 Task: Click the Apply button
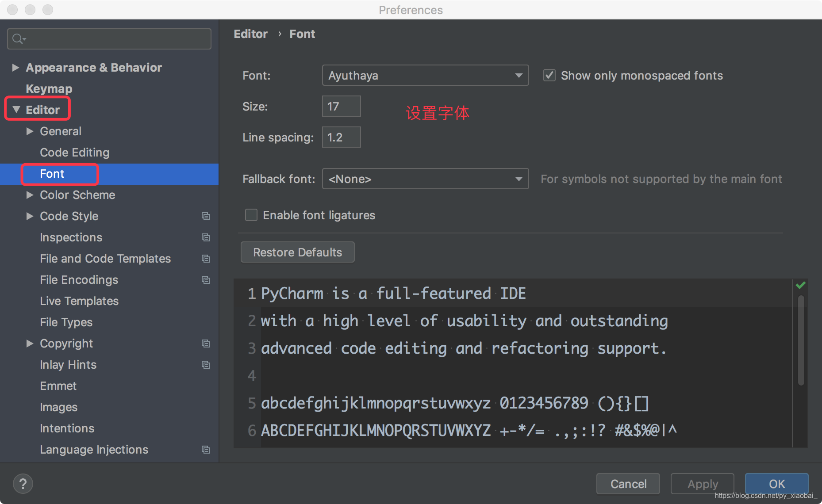point(703,484)
